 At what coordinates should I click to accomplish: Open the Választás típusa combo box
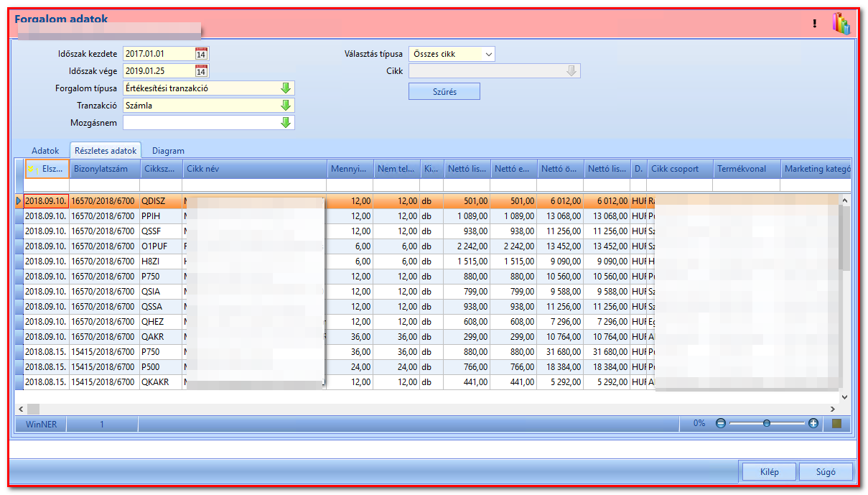[452, 54]
